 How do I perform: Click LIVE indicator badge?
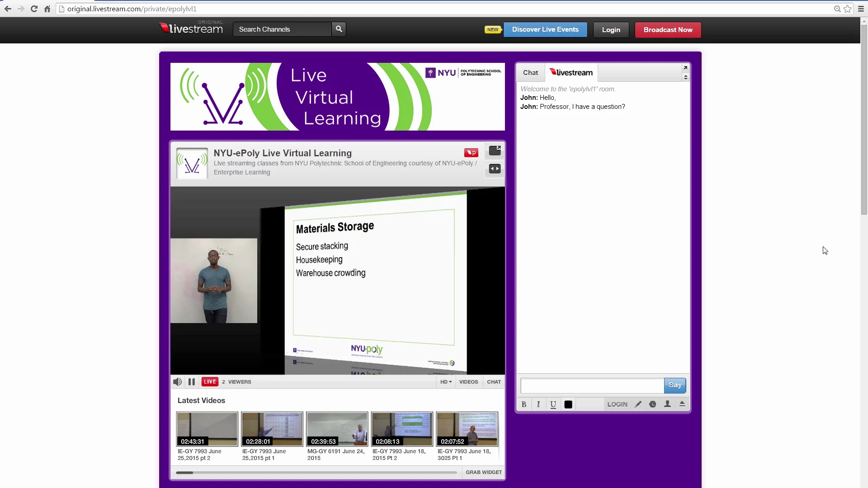coord(210,382)
